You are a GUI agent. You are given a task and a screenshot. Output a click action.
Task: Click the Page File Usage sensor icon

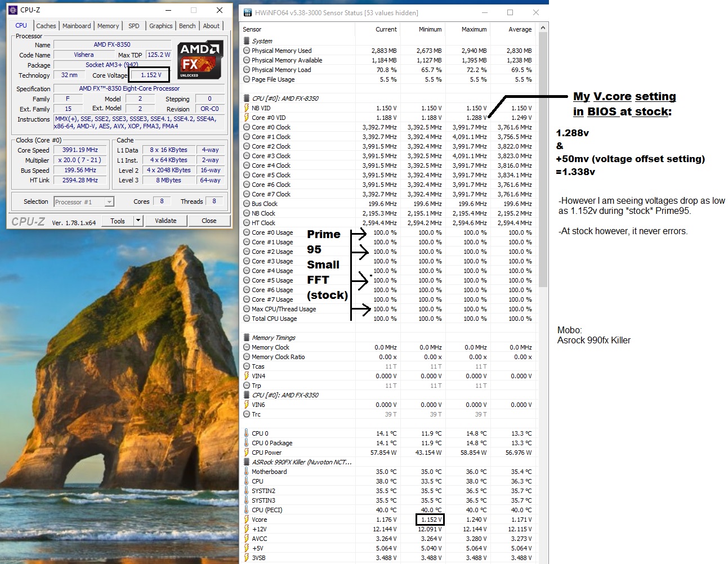click(247, 79)
